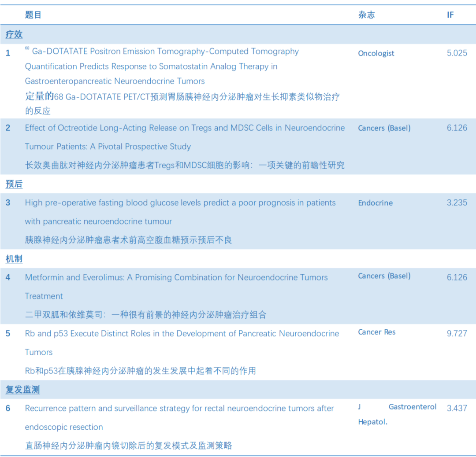This screenshot has height=457, width=476.
Task: Expand the 机制 section header
Action: click(x=14, y=259)
